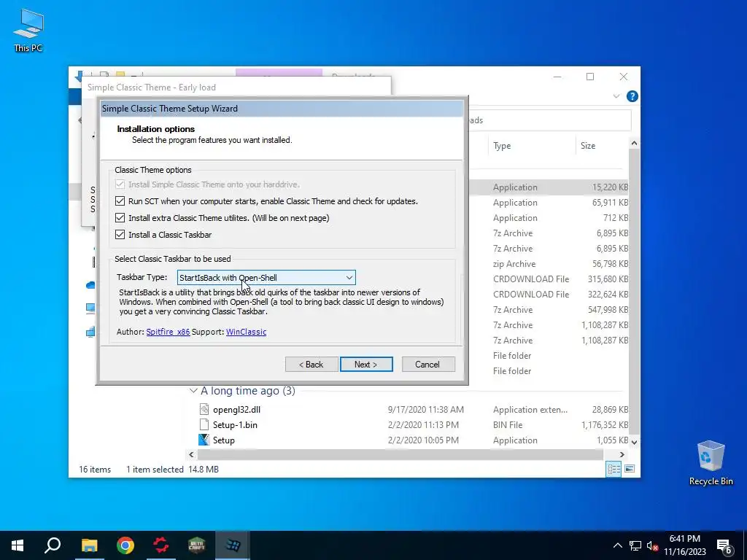Select Setup application file icon

[204, 440]
